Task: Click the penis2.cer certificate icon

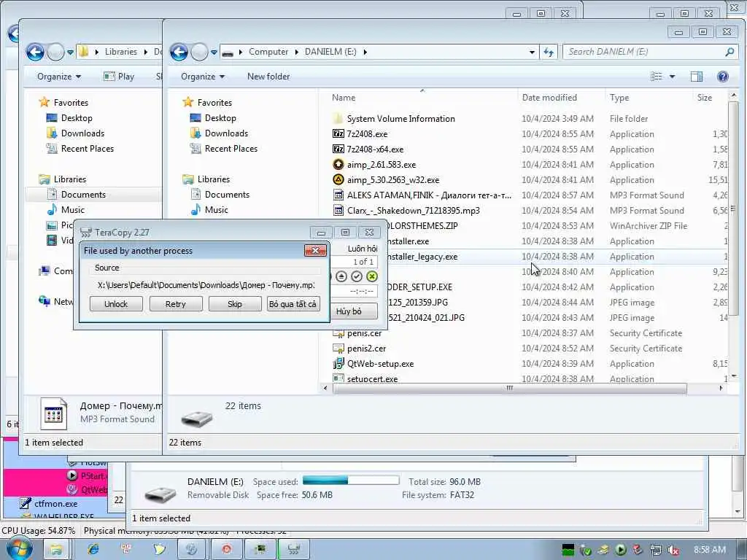Action: coord(338,348)
